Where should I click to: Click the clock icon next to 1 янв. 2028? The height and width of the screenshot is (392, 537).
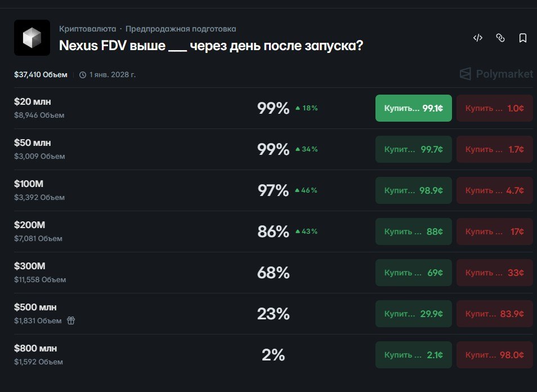coord(83,75)
